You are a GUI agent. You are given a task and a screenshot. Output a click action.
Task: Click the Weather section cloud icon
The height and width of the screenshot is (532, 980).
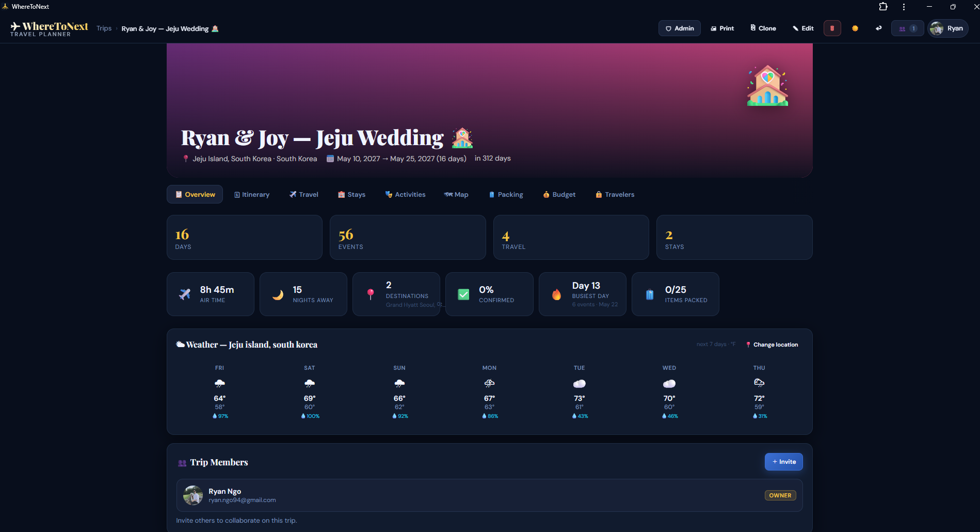pos(180,345)
